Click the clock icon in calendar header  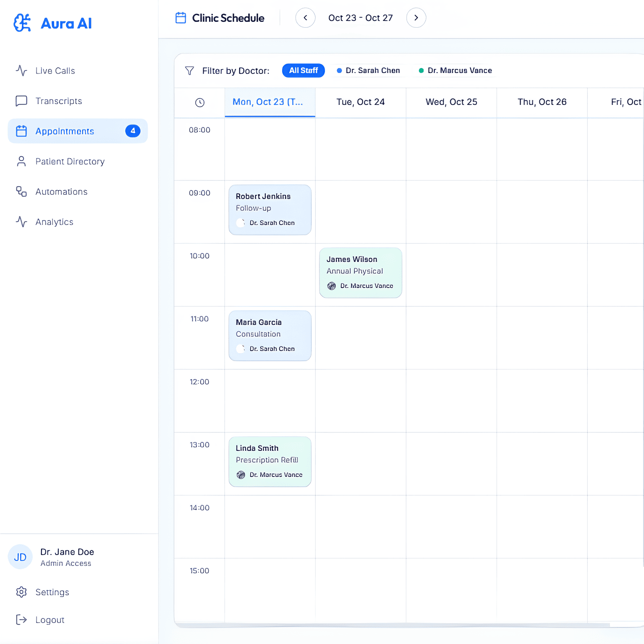coord(200,102)
